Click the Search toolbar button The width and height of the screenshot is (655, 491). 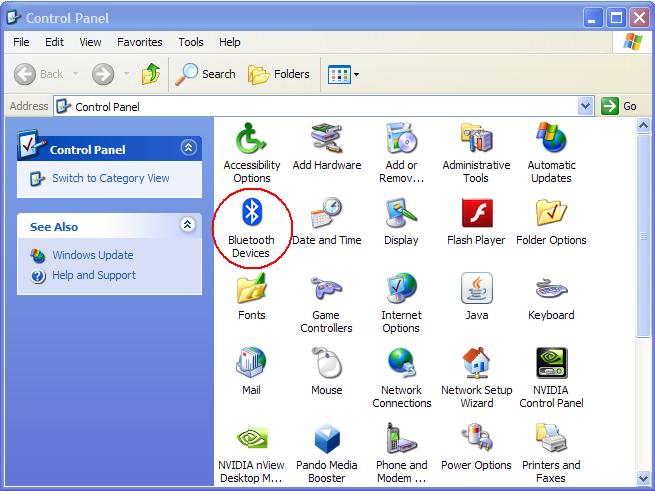tap(205, 74)
